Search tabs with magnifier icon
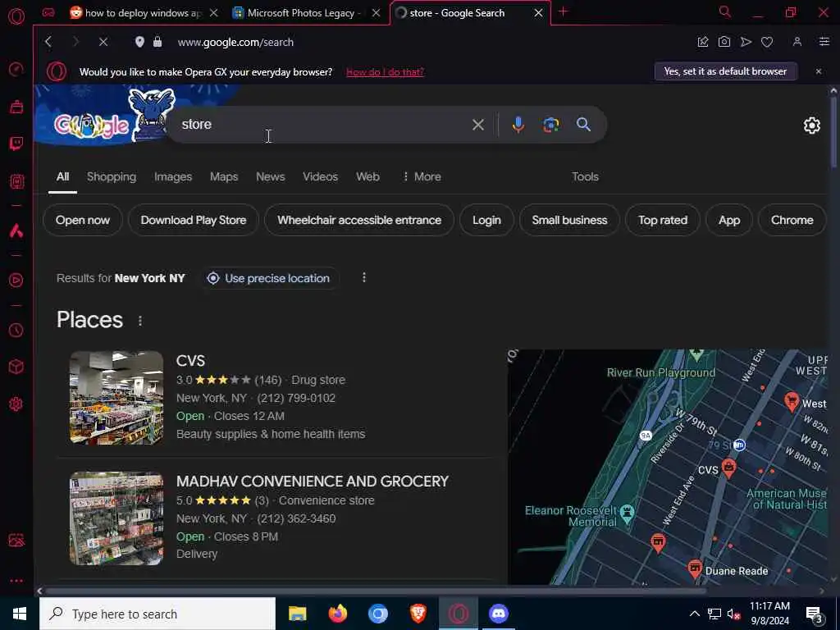 click(725, 11)
